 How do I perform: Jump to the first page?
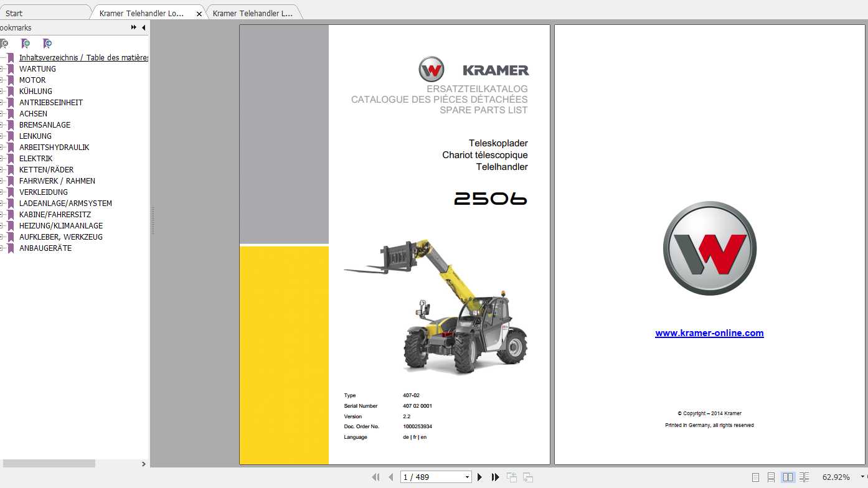pos(375,477)
